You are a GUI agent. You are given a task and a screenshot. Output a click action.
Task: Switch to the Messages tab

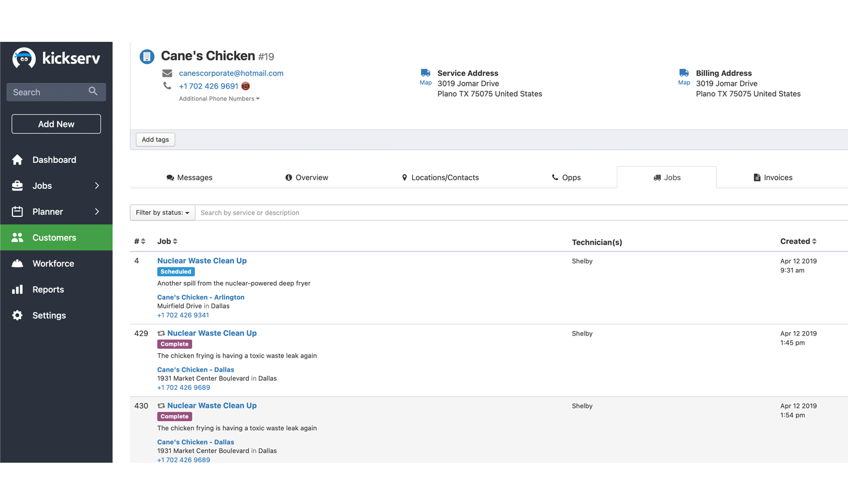tap(189, 177)
